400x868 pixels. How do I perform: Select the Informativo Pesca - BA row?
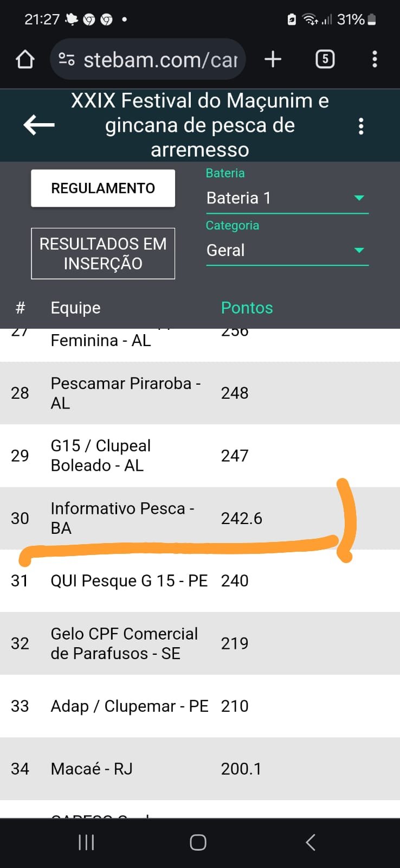point(200,518)
